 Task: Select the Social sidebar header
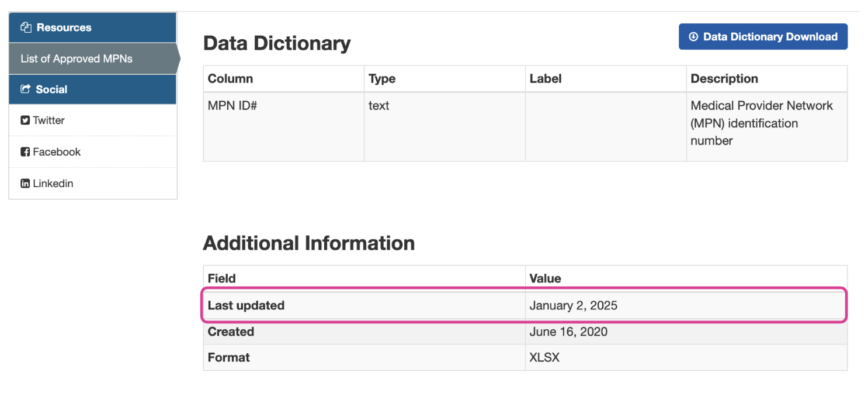pos(92,89)
